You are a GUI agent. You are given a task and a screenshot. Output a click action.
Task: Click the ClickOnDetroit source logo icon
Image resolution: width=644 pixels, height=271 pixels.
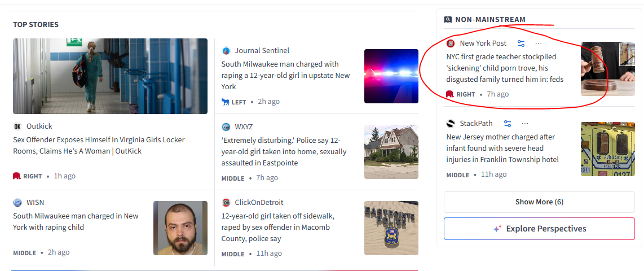pos(226,202)
